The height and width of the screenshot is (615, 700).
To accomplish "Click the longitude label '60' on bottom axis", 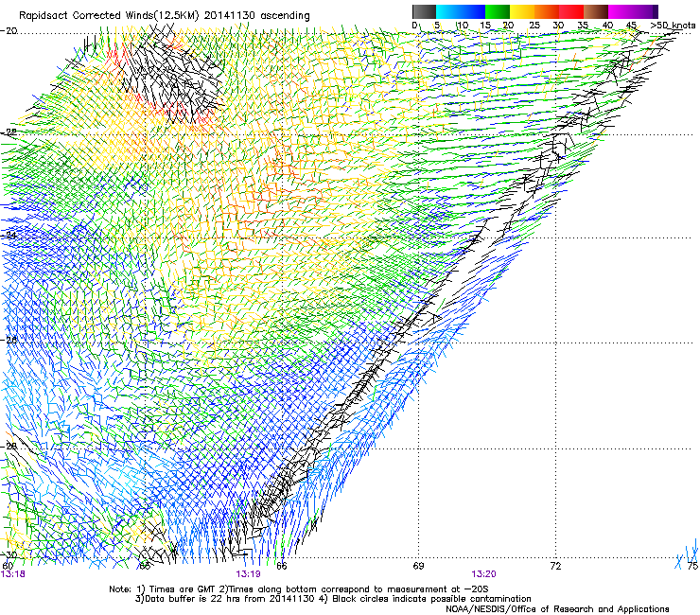I will coord(8,567).
